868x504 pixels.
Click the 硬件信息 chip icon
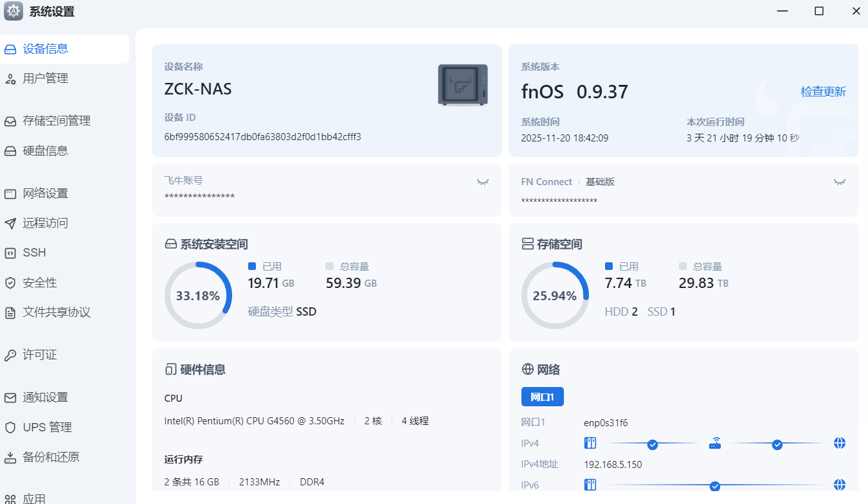[x=170, y=370]
